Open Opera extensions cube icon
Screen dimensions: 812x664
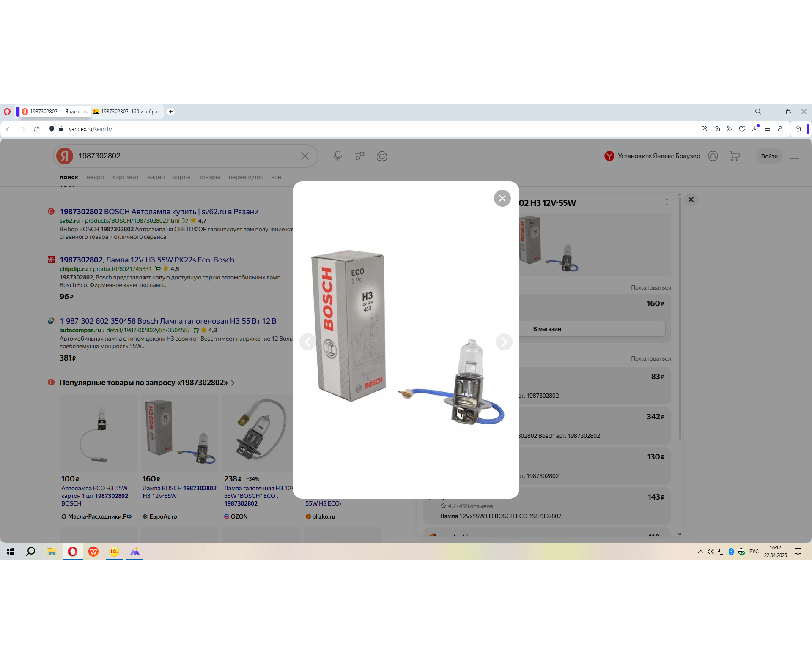(x=798, y=129)
